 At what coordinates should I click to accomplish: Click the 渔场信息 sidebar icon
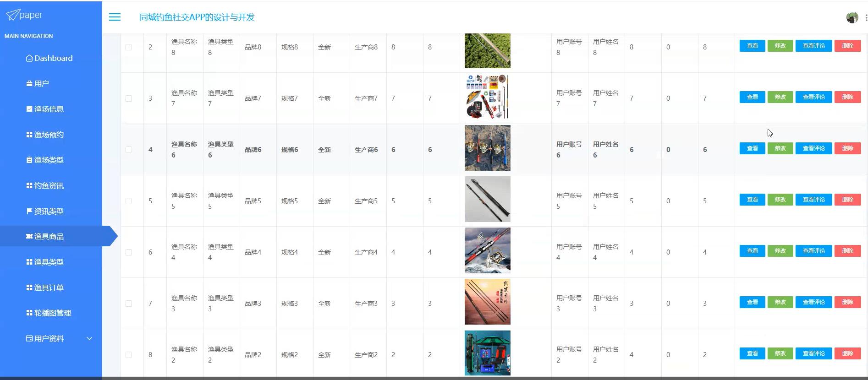point(29,109)
